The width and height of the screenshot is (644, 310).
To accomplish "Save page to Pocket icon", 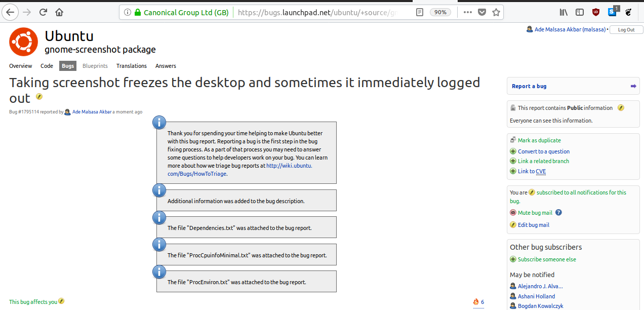I will 482,12.
